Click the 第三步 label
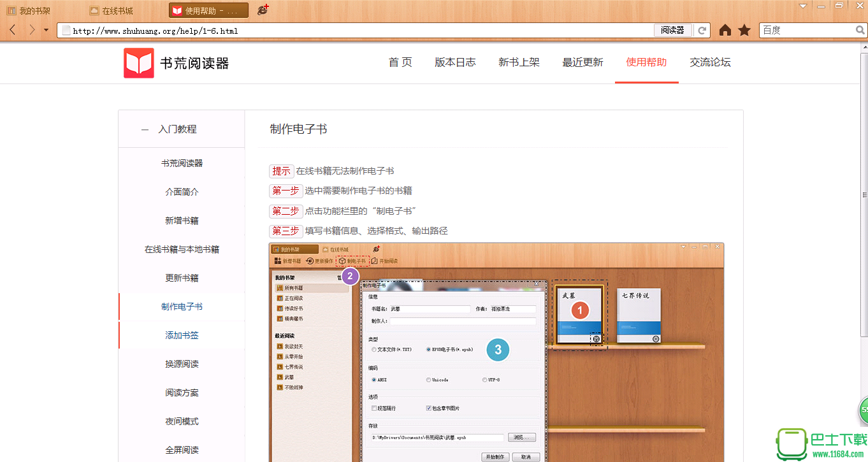 pos(286,231)
